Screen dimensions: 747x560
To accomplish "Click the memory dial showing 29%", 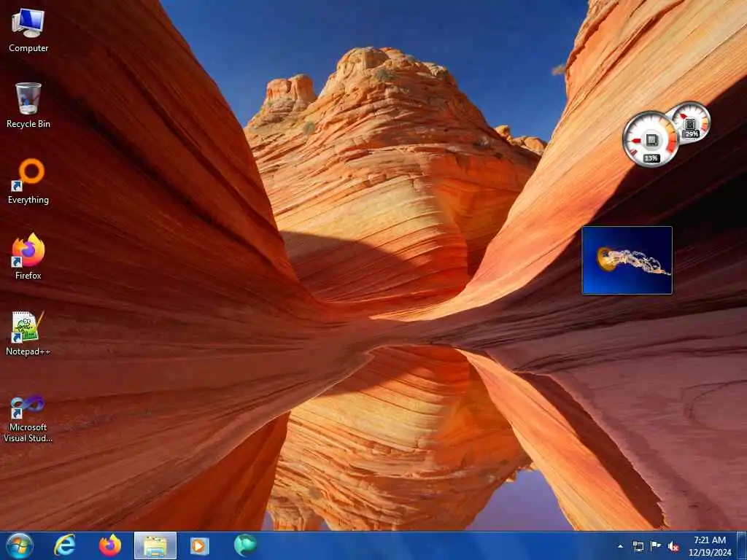I will click(691, 122).
